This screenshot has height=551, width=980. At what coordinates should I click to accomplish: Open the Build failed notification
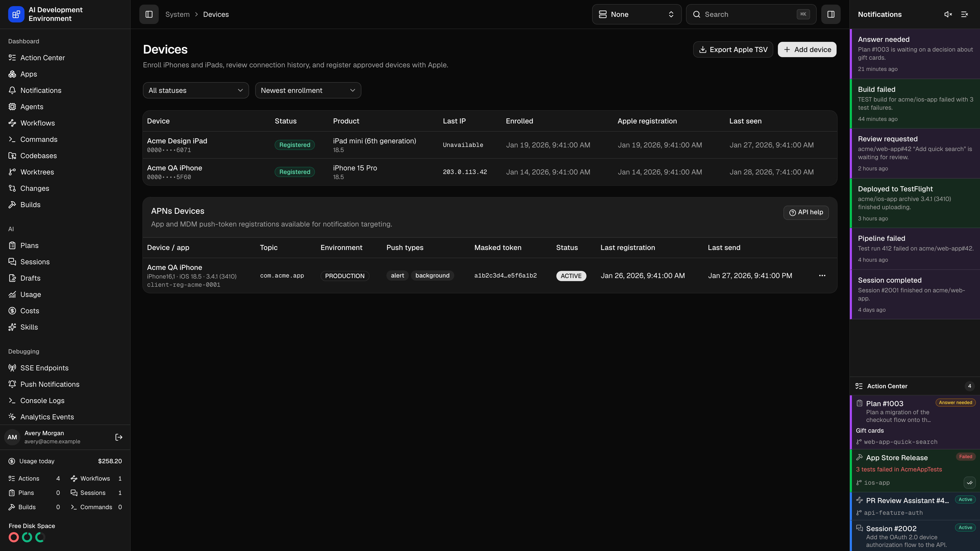(x=915, y=103)
